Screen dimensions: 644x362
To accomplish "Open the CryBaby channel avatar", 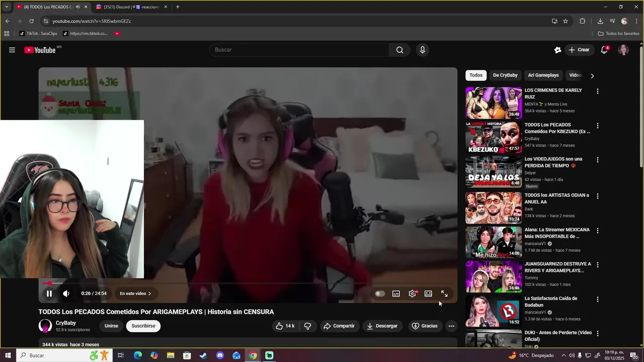I will [45, 326].
